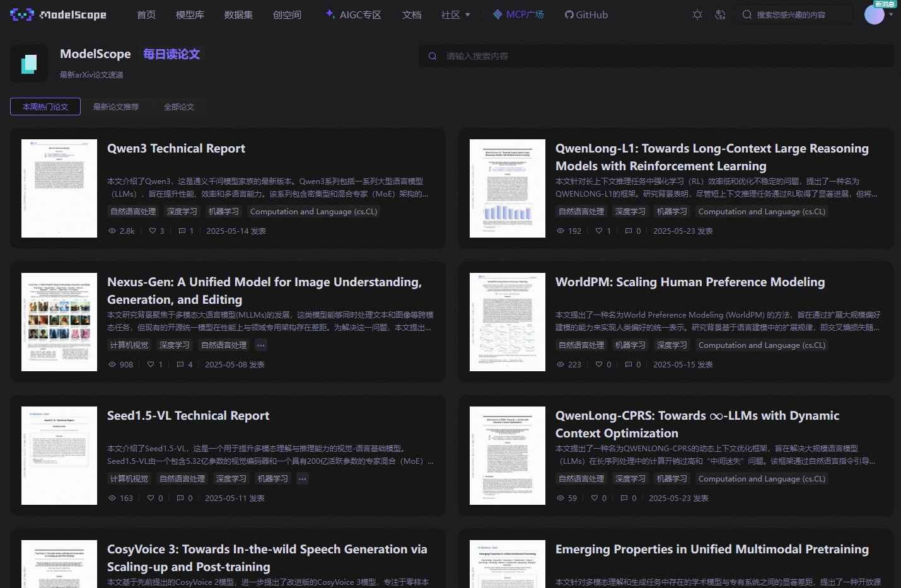Open the Qwen3 Technical Report title link
This screenshot has height=588, width=901.
(x=176, y=148)
